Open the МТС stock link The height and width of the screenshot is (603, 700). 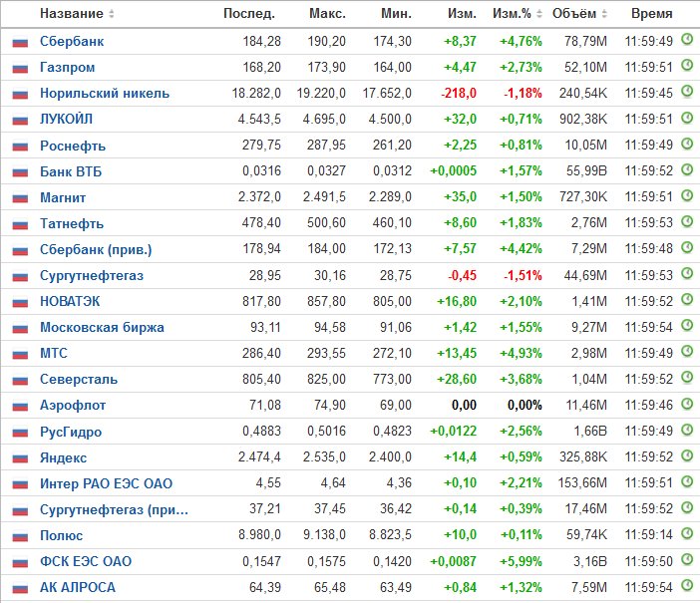click(54, 353)
